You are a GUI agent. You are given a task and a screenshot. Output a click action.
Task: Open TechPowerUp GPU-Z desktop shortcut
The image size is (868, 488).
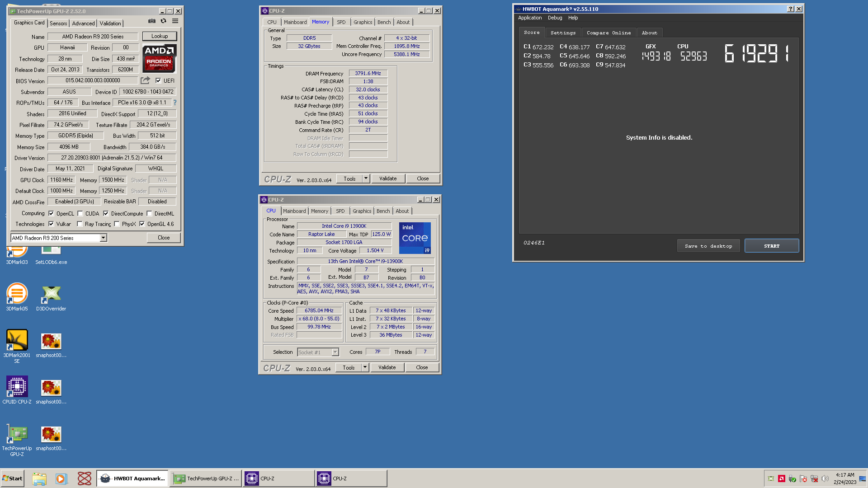pyautogui.click(x=17, y=440)
